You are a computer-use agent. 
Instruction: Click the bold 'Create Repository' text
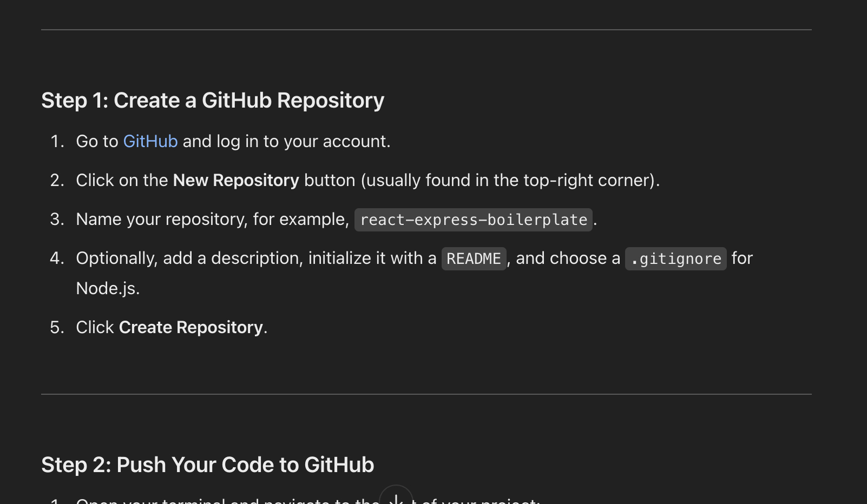(x=191, y=327)
